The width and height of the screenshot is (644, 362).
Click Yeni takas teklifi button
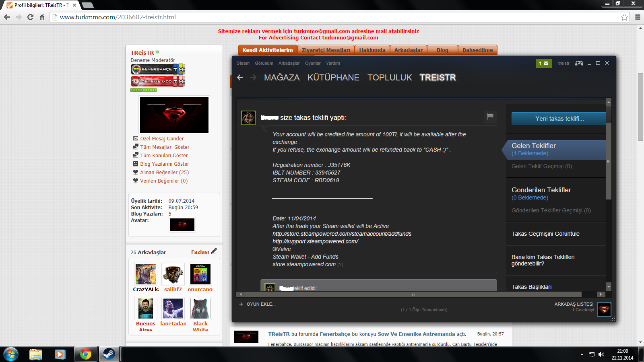[x=559, y=119]
